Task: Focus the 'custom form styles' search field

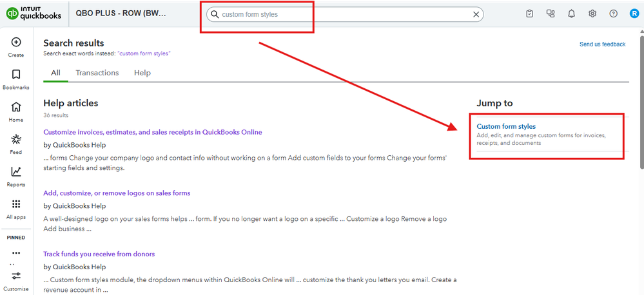Action: pos(345,14)
